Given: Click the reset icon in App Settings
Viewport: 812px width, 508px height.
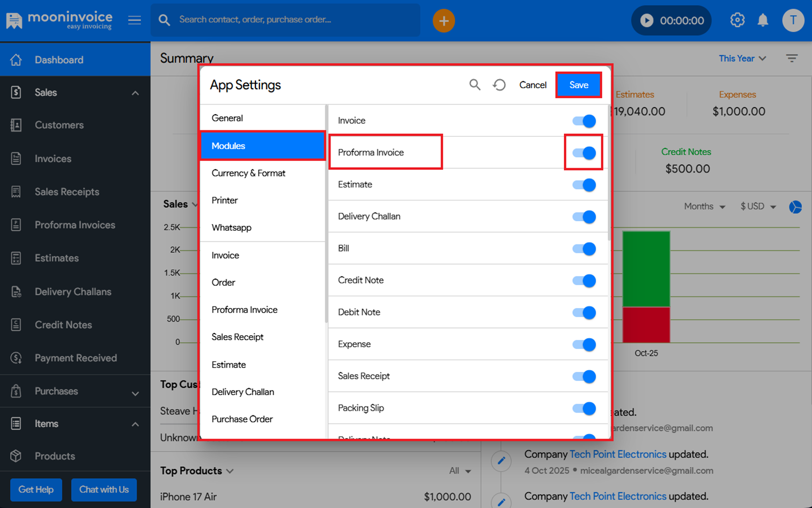Looking at the screenshot, I should point(500,84).
